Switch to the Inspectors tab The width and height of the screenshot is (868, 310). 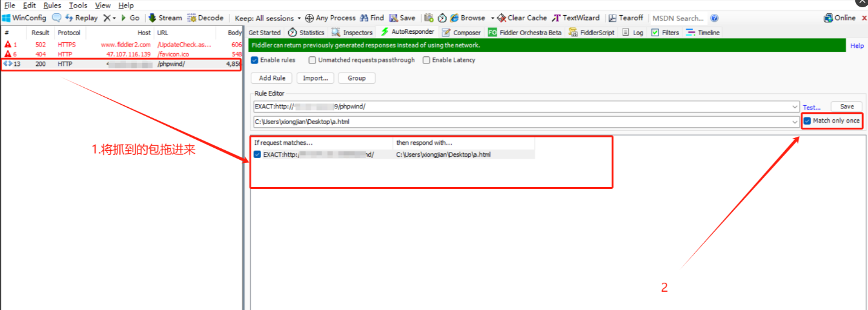pos(352,33)
